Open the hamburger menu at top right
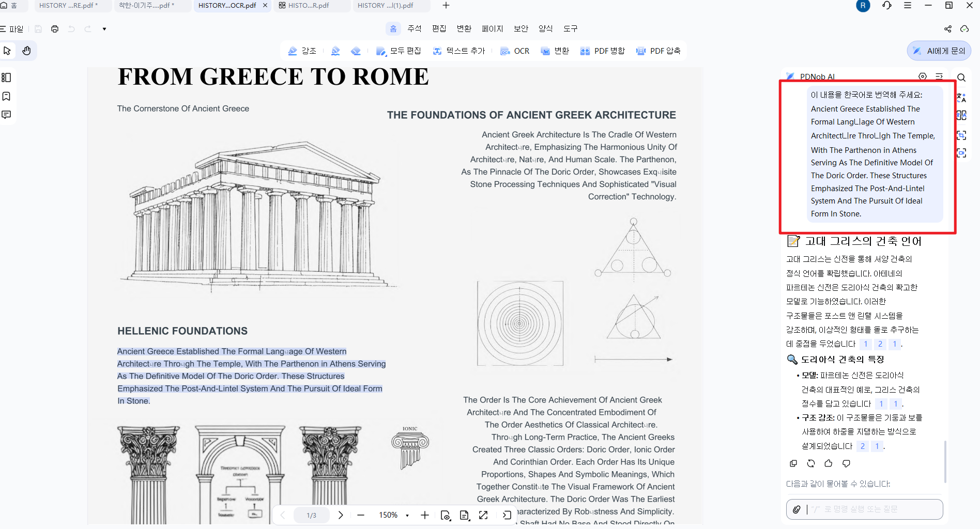 tap(908, 6)
